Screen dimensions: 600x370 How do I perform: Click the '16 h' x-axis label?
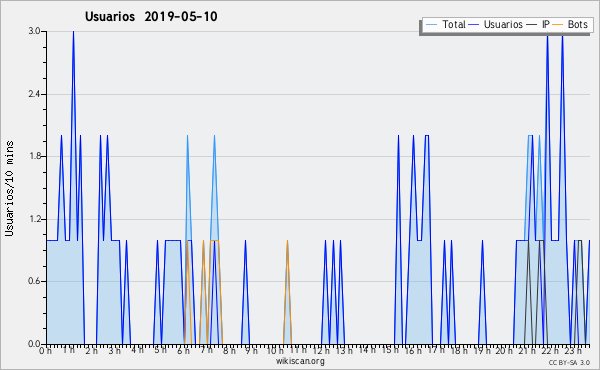tap(413, 351)
